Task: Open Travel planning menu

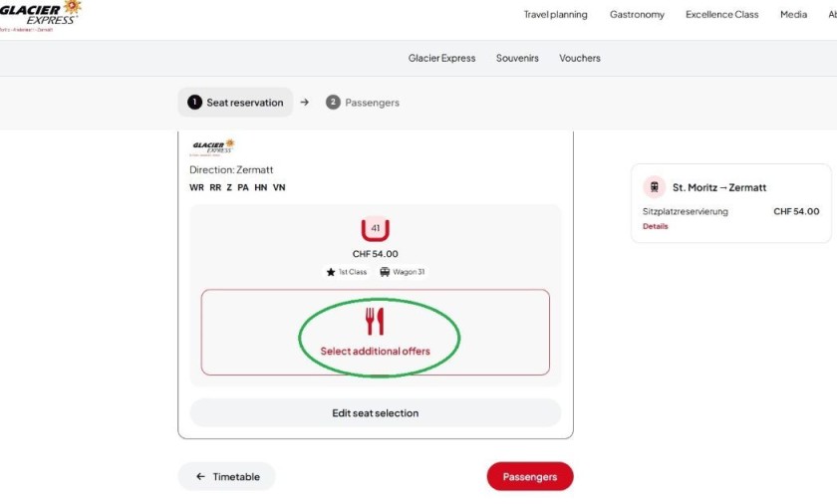Action: coord(555,14)
